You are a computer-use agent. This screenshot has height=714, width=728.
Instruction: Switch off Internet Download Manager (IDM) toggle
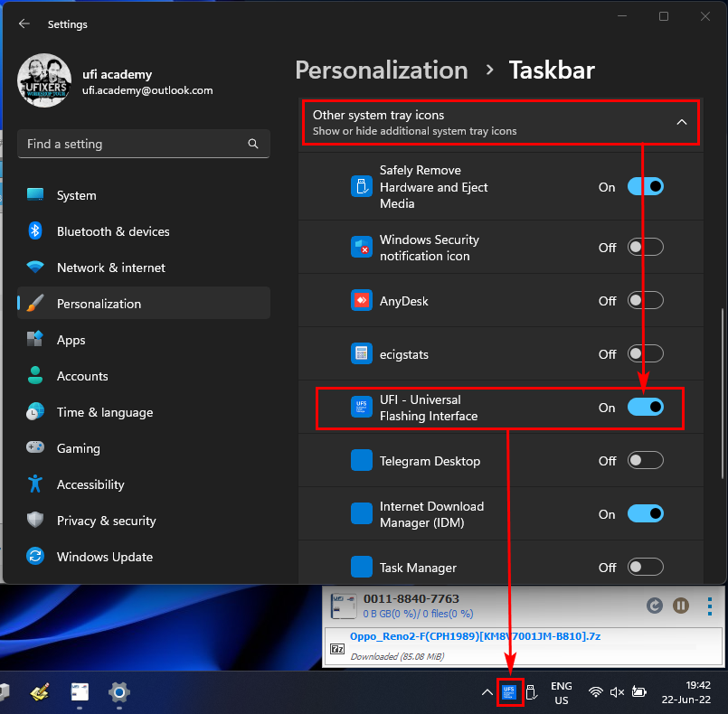pos(646,514)
